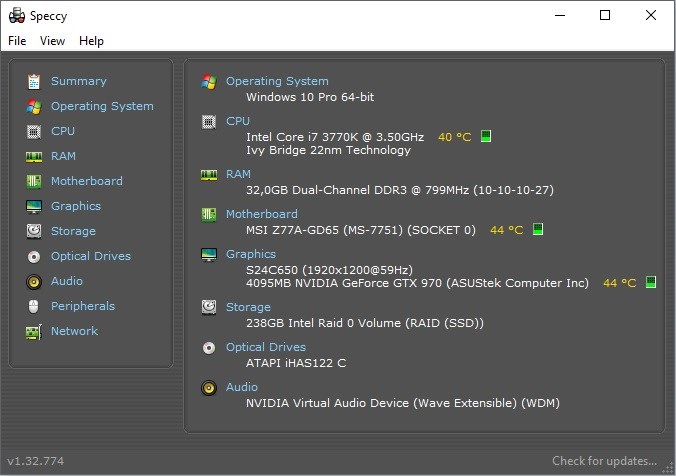
Task: Open the View menu
Action: (53, 41)
